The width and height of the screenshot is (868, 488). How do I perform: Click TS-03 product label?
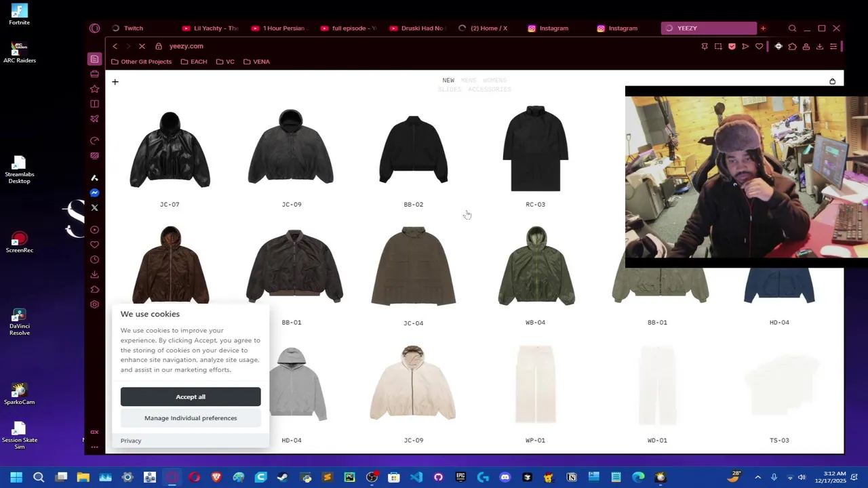pyautogui.click(x=779, y=441)
